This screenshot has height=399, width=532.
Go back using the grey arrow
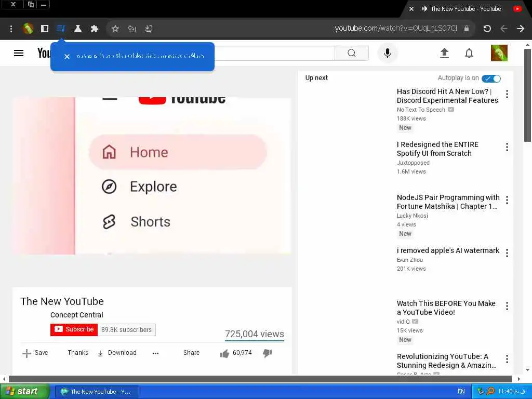pos(504,29)
